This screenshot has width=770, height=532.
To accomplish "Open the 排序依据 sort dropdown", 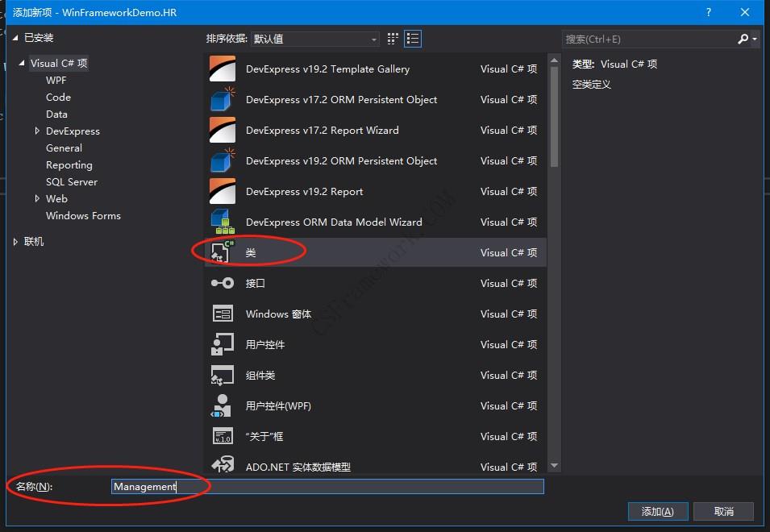I will (315, 39).
